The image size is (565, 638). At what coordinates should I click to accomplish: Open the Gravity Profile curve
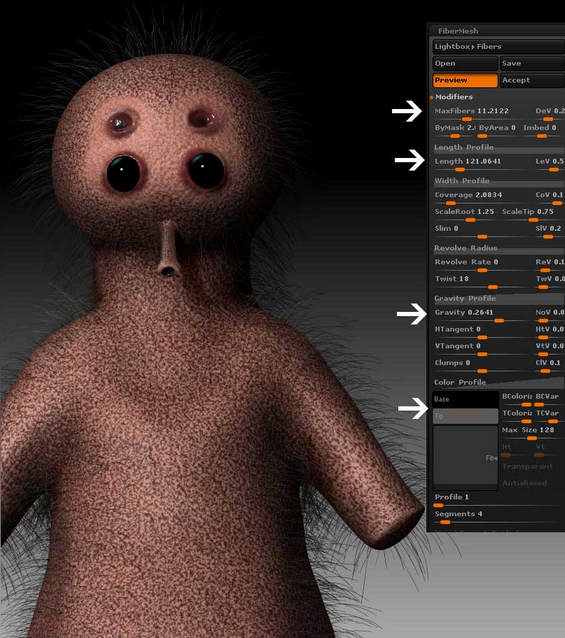(x=499, y=298)
